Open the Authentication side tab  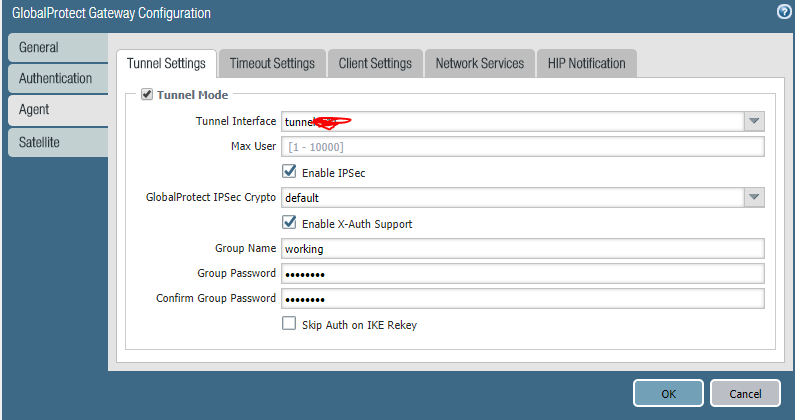click(58, 79)
